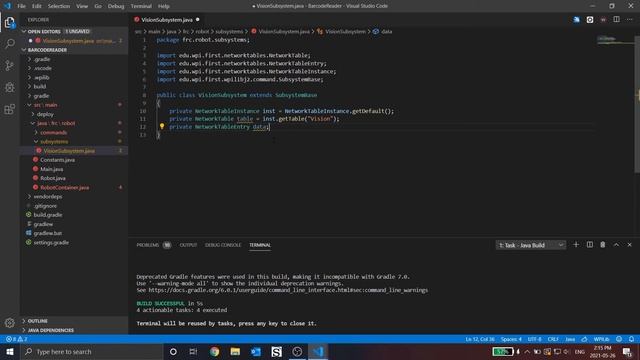
Task: Switch to the Debug Console tab
Action: (223, 245)
